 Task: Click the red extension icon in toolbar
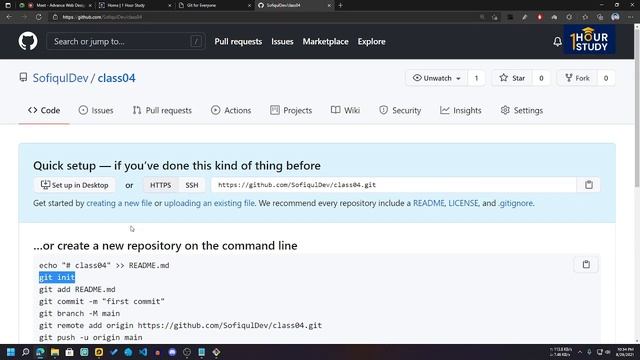[x=540, y=17]
